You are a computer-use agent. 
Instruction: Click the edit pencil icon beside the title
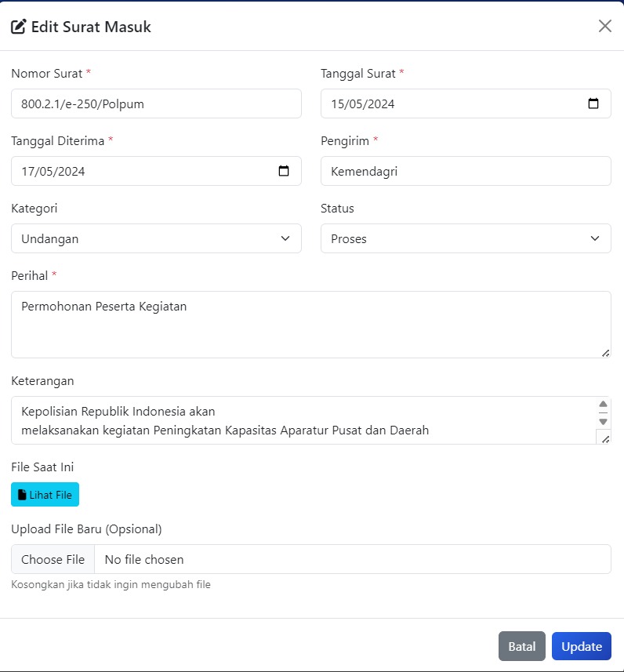[19, 27]
